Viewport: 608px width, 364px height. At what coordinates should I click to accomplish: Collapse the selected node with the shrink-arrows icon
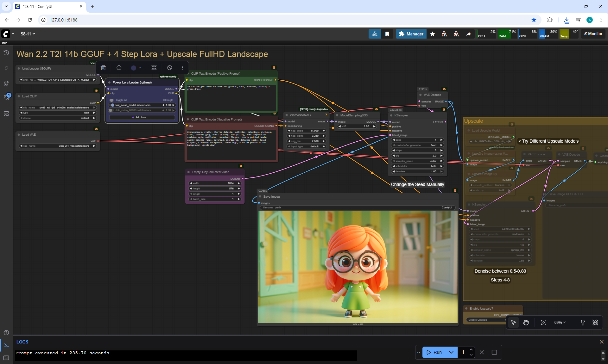154,68
